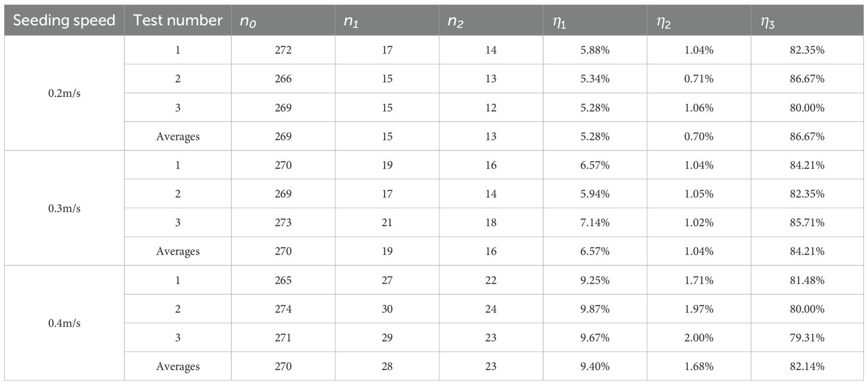The height and width of the screenshot is (385, 868).
Task: Select the 0.4m/s seeding speed cell
Action: pos(64,323)
